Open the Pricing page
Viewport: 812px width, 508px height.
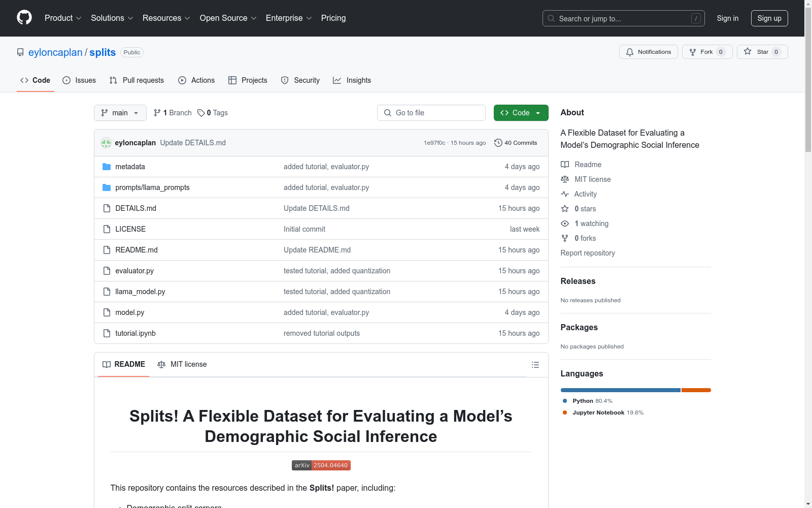pos(333,18)
